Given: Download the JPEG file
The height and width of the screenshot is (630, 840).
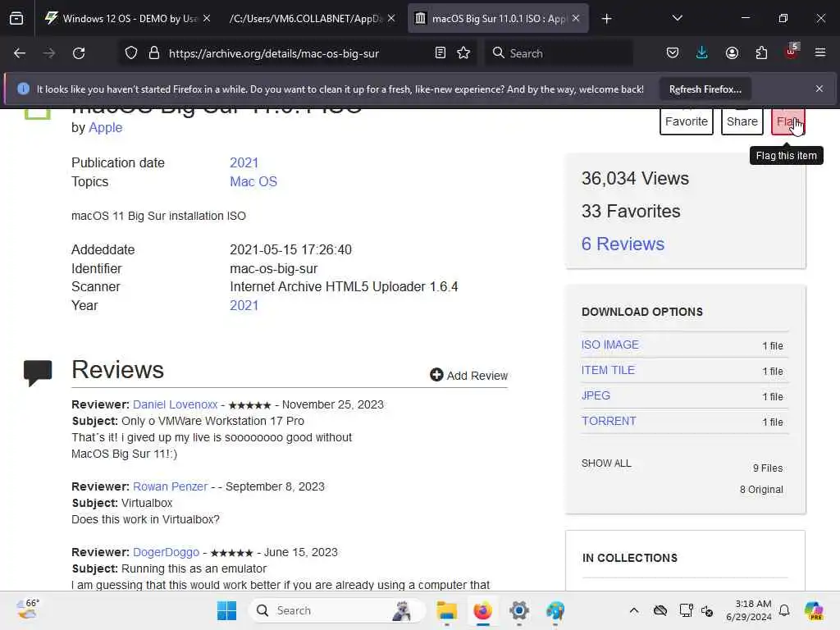Looking at the screenshot, I should point(596,395).
